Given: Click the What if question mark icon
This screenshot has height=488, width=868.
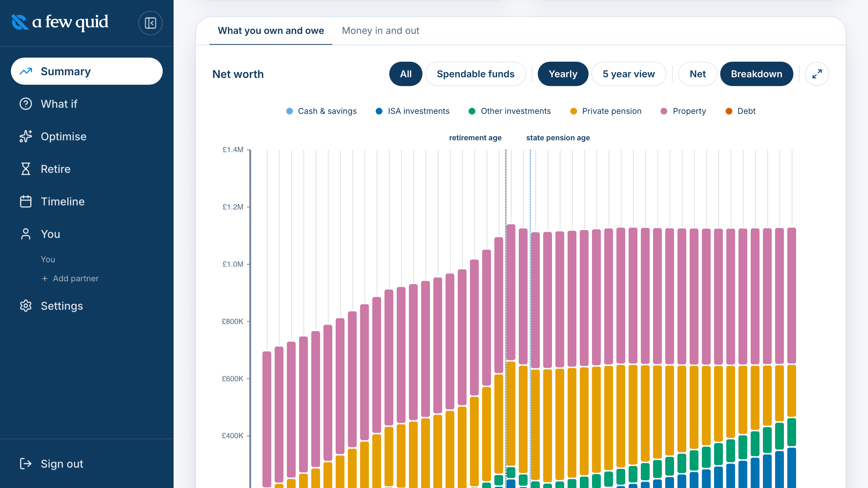Looking at the screenshot, I should click(26, 104).
